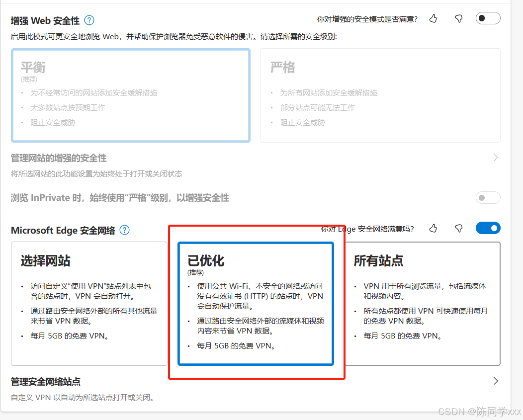Click 部分站点可能无法工作 bullet text
This screenshot has width=523, height=420.
click(318, 108)
